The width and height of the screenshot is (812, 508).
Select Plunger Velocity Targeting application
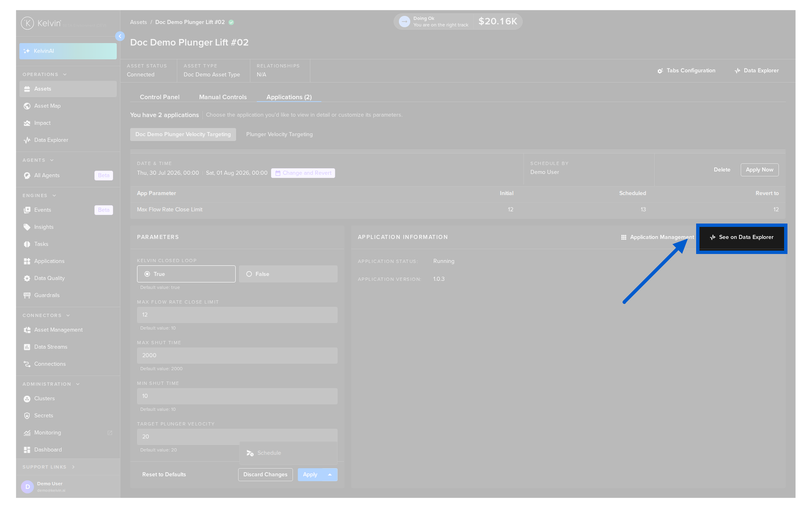[279, 135]
